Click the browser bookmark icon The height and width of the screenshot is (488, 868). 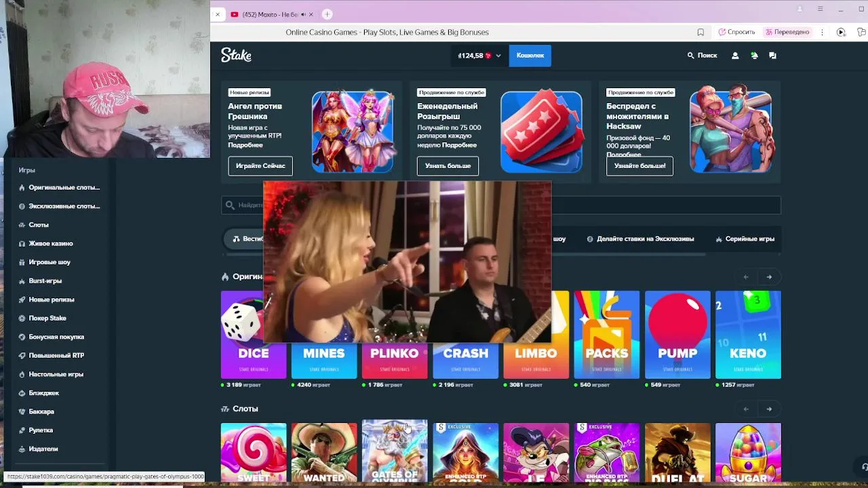tap(701, 32)
